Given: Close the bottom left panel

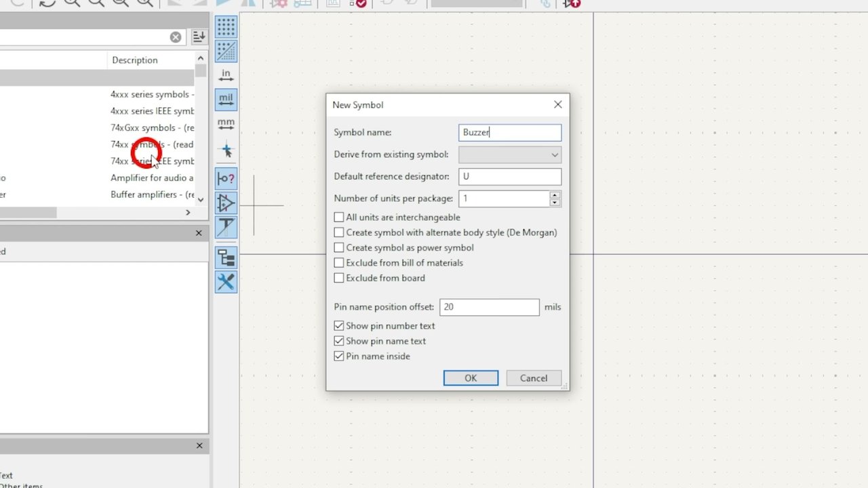Looking at the screenshot, I should (199, 445).
